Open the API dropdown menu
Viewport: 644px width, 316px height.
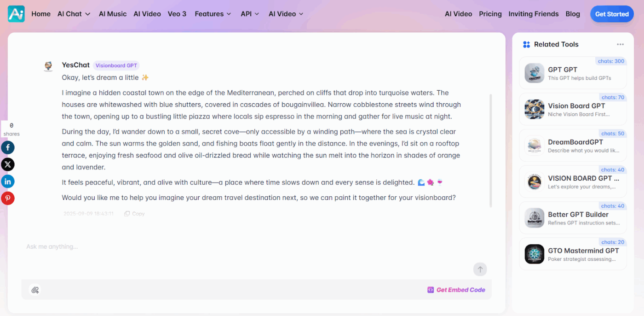[x=250, y=14]
